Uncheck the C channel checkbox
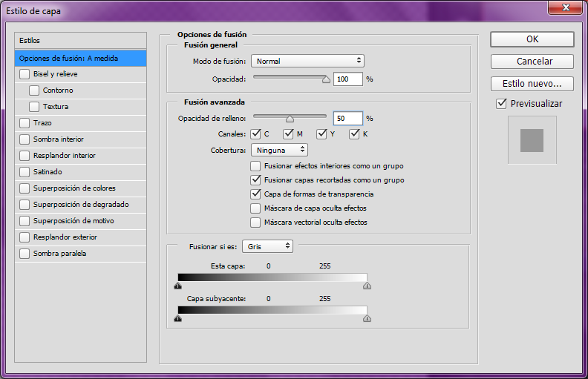The height and width of the screenshot is (379, 588). (255, 134)
